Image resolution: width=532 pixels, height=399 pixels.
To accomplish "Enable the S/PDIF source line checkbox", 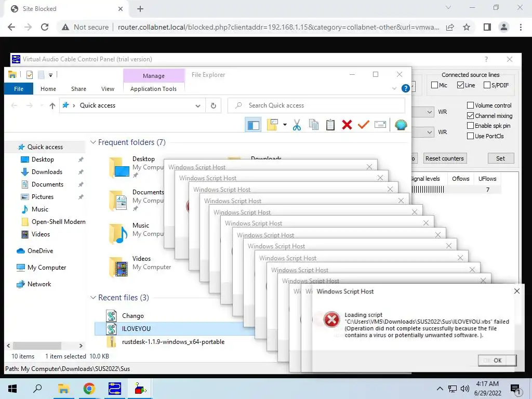I will point(487,85).
